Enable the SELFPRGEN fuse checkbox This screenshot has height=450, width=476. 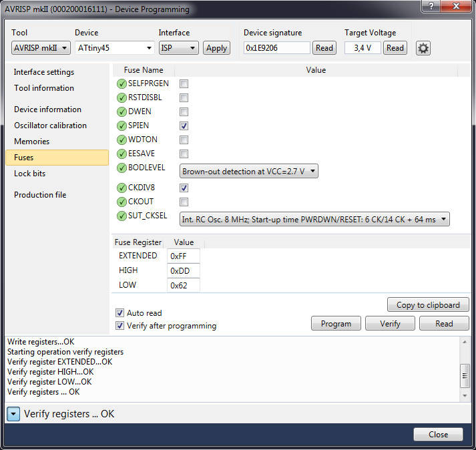coord(184,83)
